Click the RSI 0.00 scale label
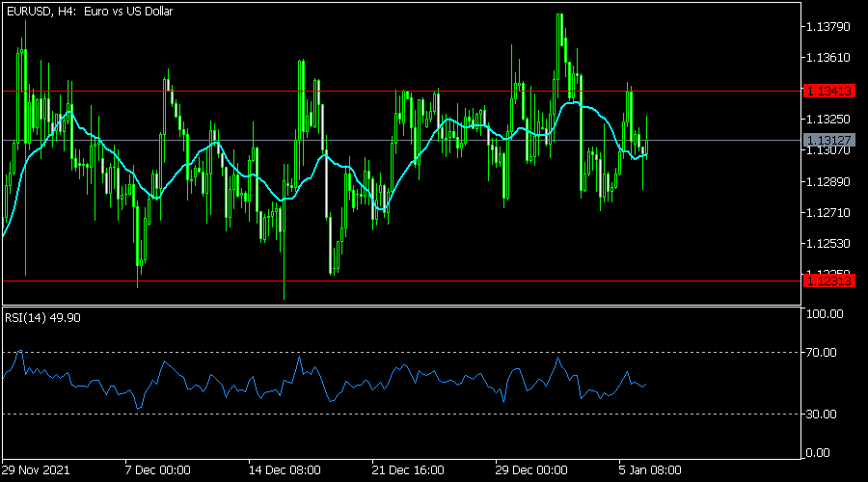Image resolution: width=868 pixels, height=482 pixels. pos(818,453)
